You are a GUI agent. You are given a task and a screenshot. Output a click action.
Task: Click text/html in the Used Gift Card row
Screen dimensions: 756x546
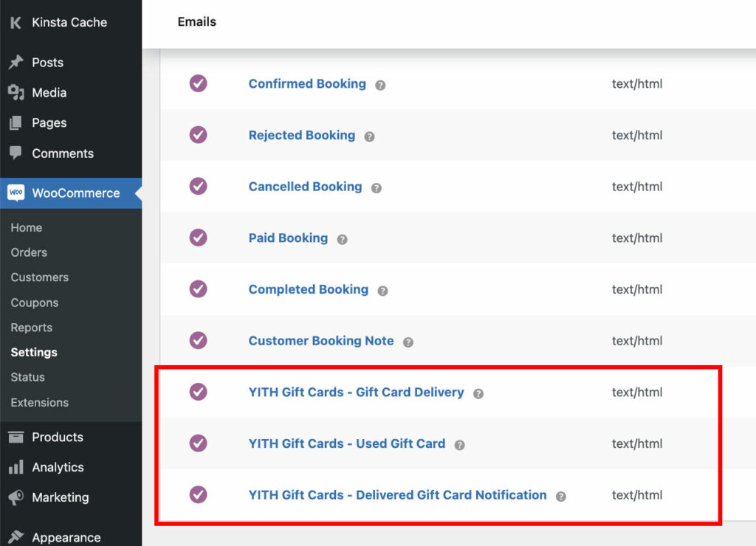pyautogui.click(x=637, y=444)
